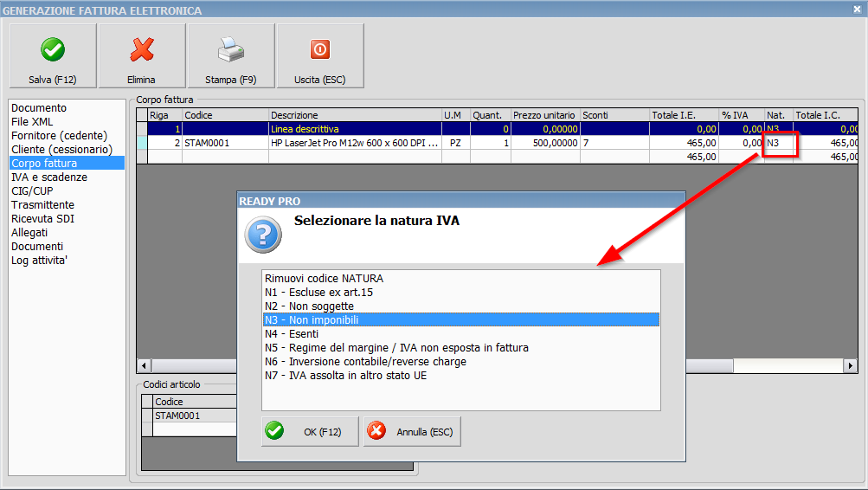The width and height of the screenshot is (868, 490).
Task: Open Ricevuta SDI in sidebar
Action: tap(42, 219)
